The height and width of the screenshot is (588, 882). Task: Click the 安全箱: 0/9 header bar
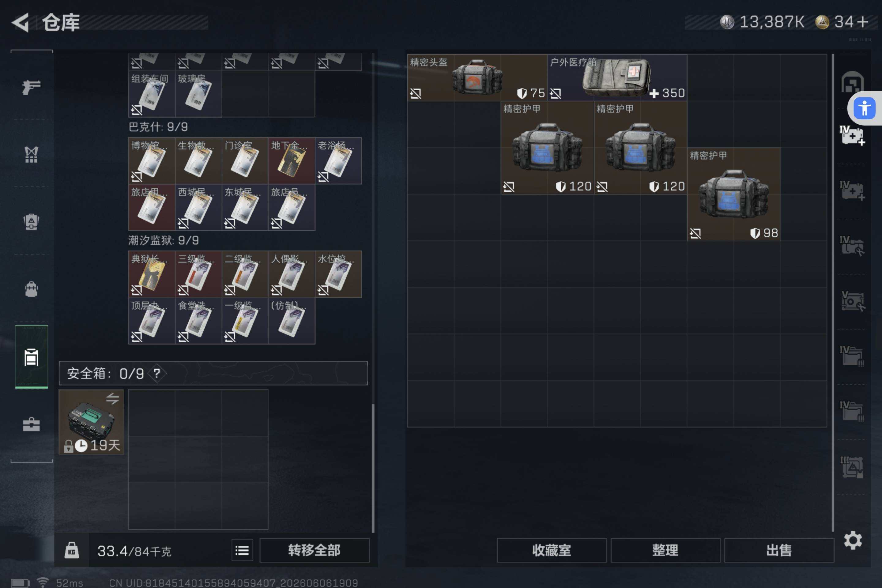[213, 373]
